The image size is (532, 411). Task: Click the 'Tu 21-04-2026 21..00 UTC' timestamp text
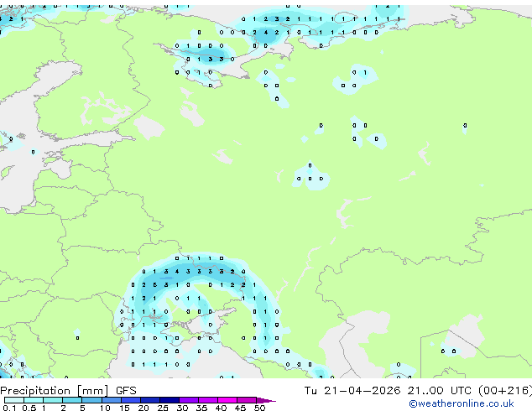pos(388,391)
